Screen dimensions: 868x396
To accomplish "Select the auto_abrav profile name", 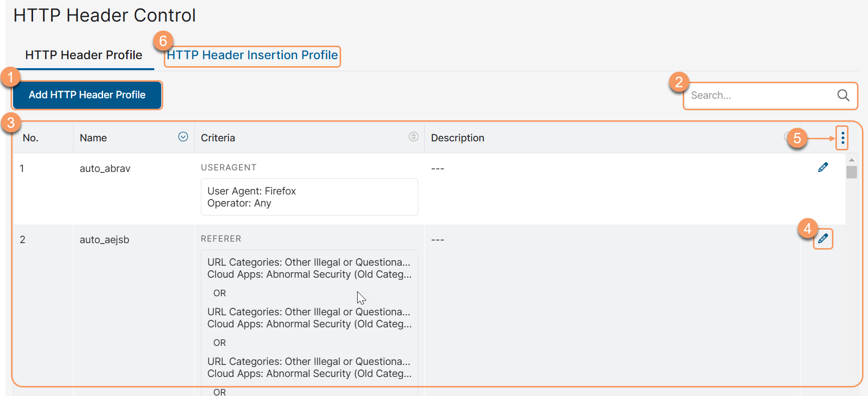I will pos(105,168).
